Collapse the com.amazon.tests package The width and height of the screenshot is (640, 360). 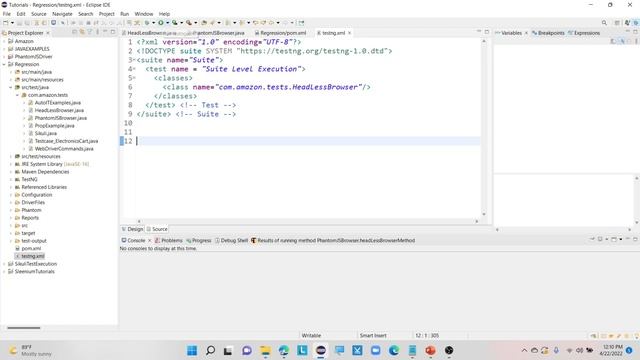point(17,95)
